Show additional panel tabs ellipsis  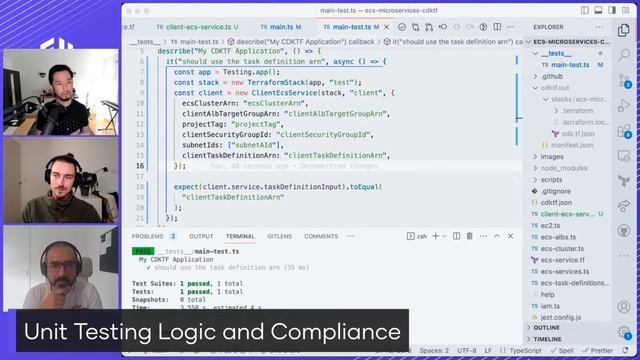(x=351, y=236)
